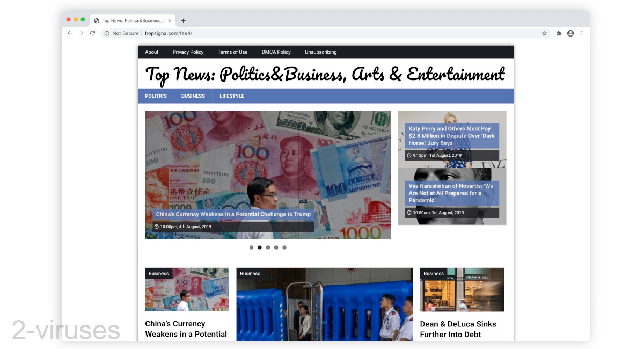Click the China currency article thumbnail
This screenshot has height=349, width=644.
[187, 289]
